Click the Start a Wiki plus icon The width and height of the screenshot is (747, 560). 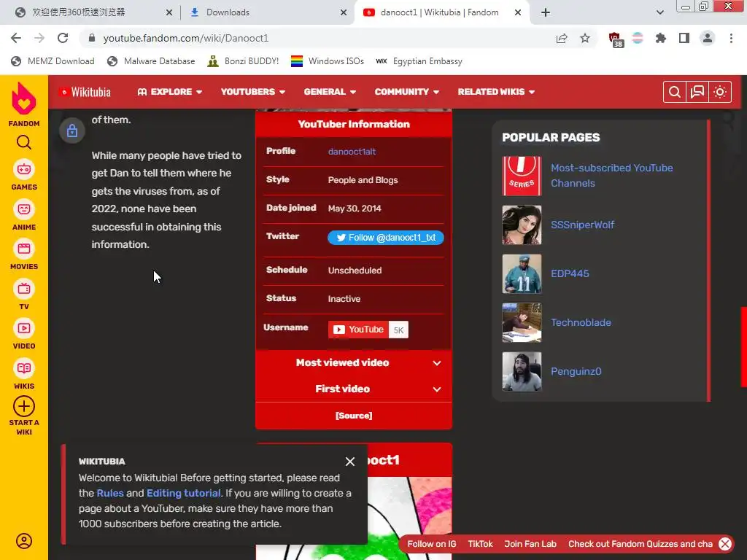click(24, 407)
